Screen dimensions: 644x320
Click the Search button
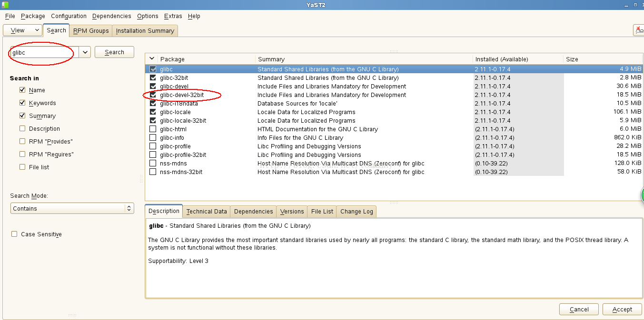pyautogui.click(x=114, y=52)
